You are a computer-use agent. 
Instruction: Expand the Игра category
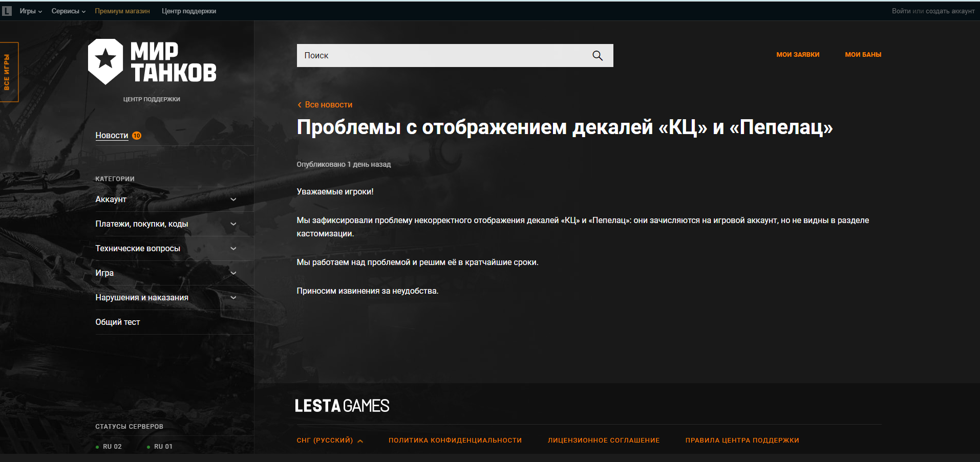233,273
